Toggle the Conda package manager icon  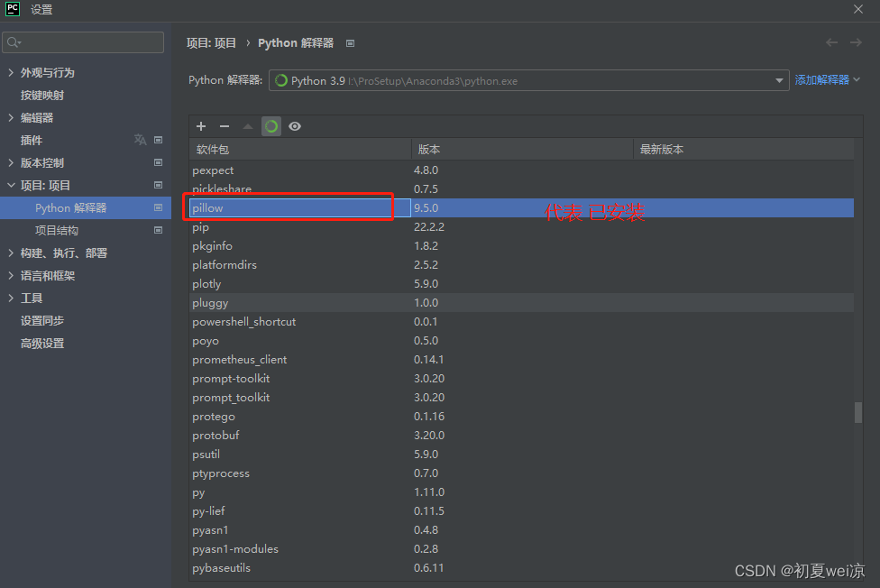click(271, 126)
